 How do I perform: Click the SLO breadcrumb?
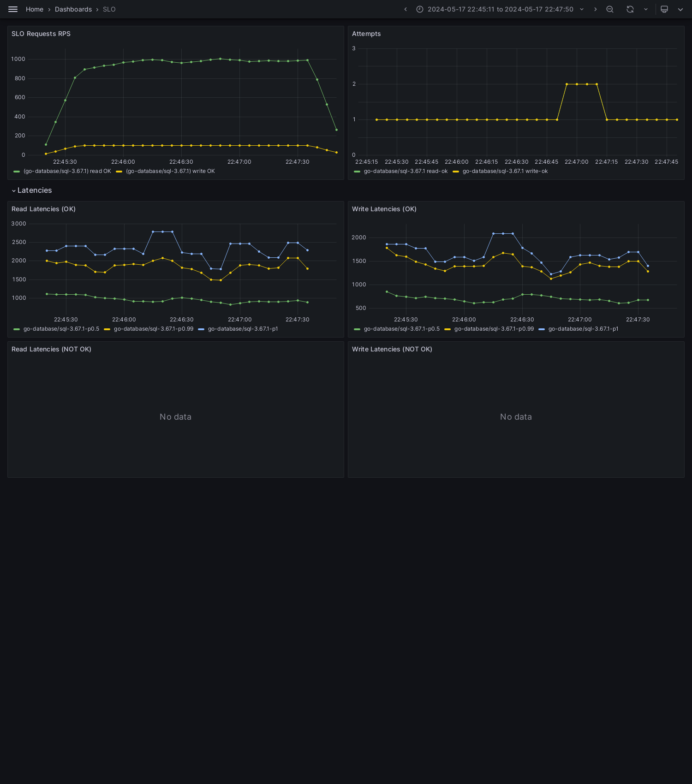click(x=109, y=9)
